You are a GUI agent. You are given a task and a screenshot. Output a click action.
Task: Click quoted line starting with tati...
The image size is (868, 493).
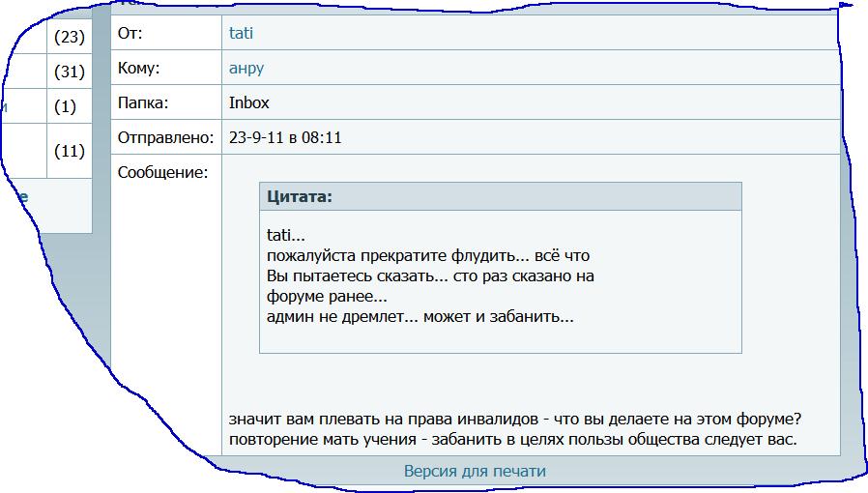point(285,236)
